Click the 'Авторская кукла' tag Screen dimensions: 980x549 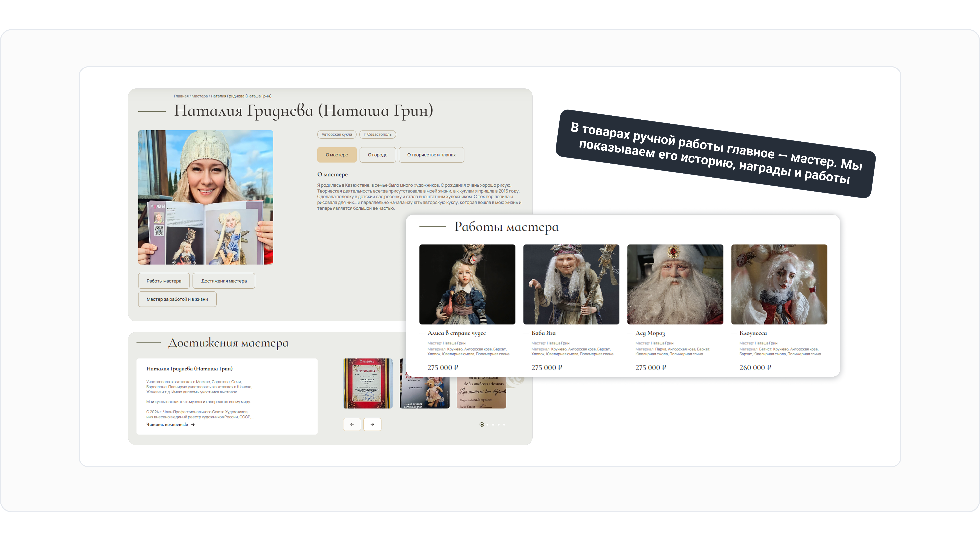[337, 134]
